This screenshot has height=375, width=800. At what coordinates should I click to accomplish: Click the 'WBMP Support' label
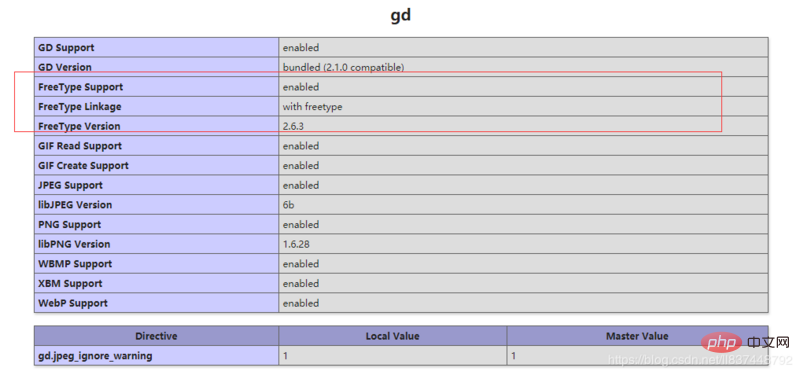(x=75, y=264)
